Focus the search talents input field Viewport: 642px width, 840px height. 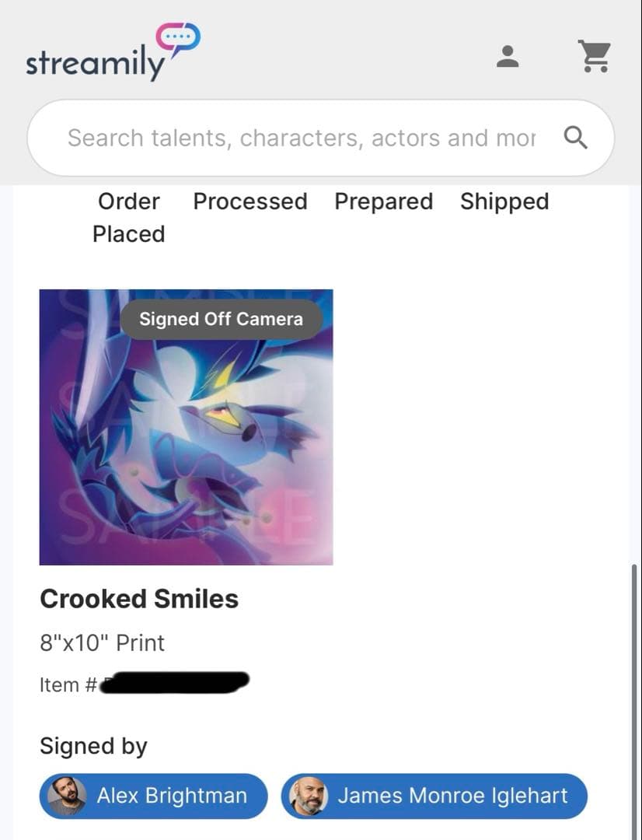pos(302,138)
